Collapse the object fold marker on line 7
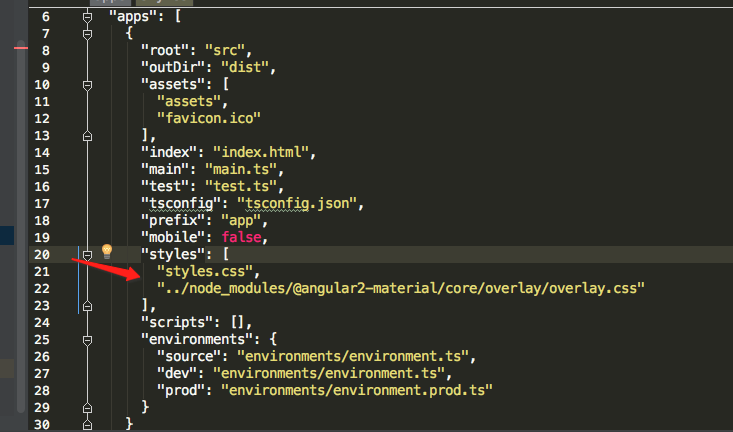This screenshot has height=432, width=733. pos(87,34)
